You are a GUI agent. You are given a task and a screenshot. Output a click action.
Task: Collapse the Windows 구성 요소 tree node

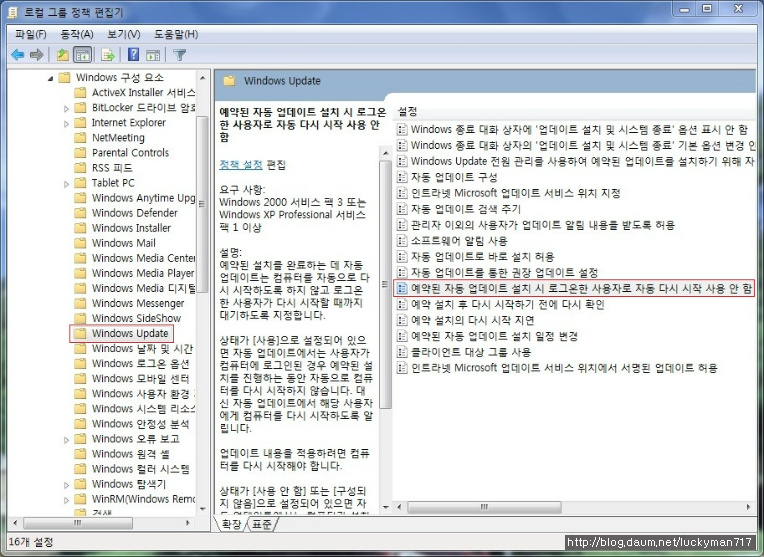click(51, 78)
